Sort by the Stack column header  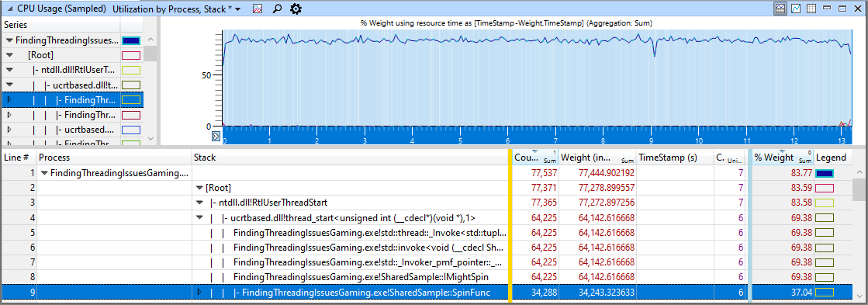pyautogui.click(x=350, y=158)
